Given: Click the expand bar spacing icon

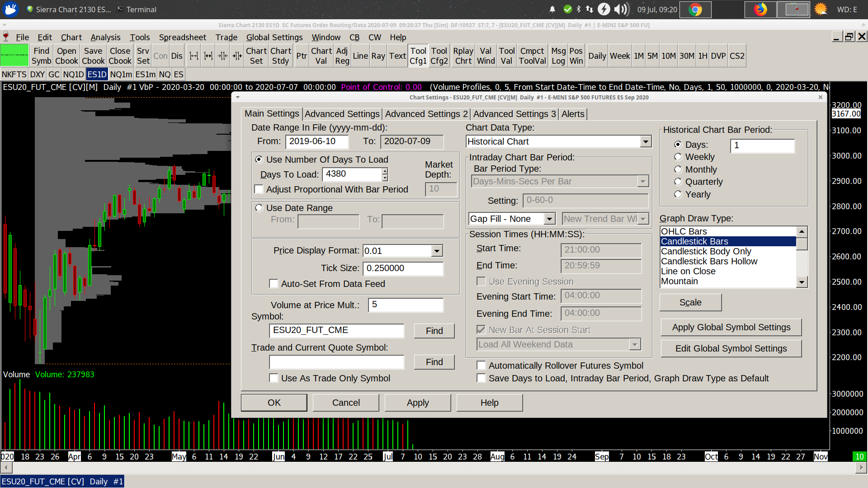Looking at the screenshot, I should [x=194, y=56].
